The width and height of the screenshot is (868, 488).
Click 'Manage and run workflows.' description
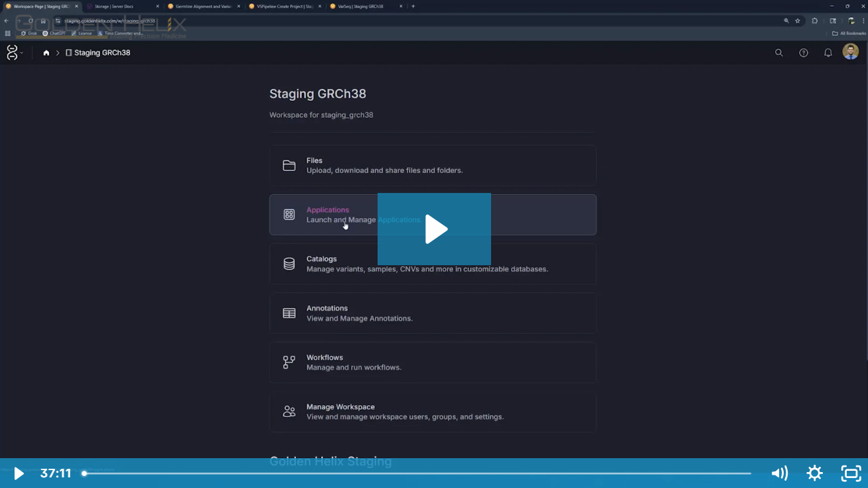pos(354,367)
